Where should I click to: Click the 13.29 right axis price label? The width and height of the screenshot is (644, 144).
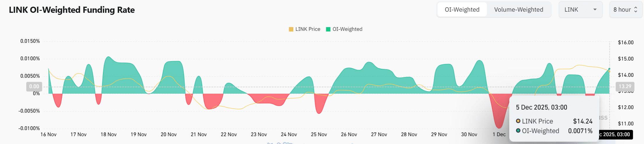click(x=625, y=86)
